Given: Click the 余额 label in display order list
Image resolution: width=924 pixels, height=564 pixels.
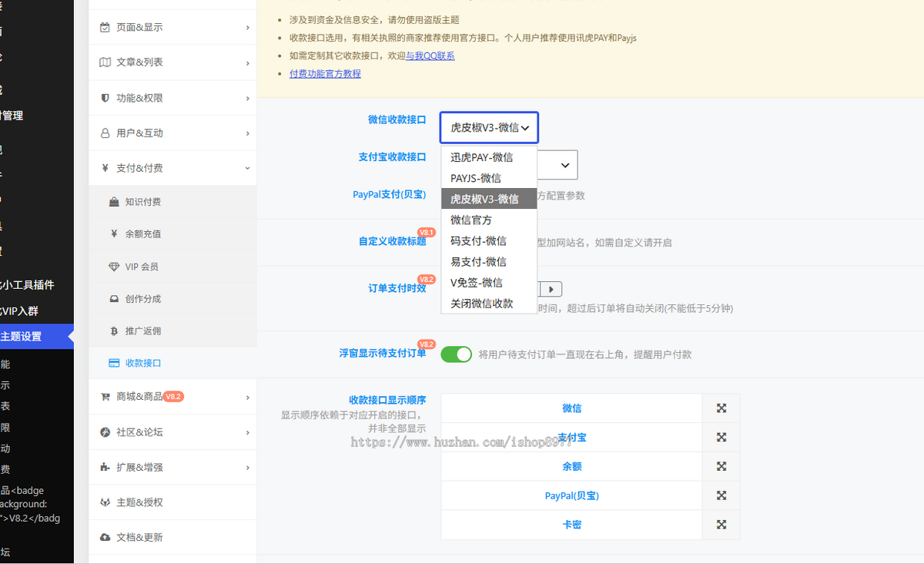Looking at the screenshot, I should tap(571, 467).
